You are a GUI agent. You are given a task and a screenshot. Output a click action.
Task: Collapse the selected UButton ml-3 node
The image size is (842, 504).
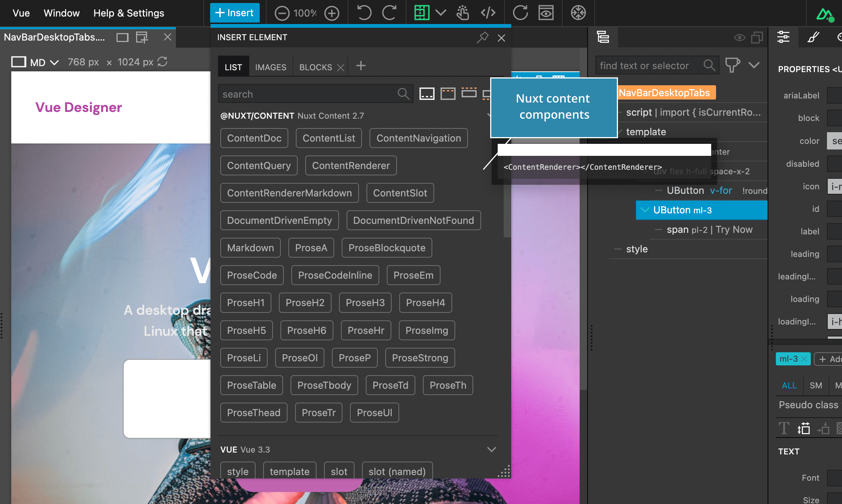[x=645, y=210]
